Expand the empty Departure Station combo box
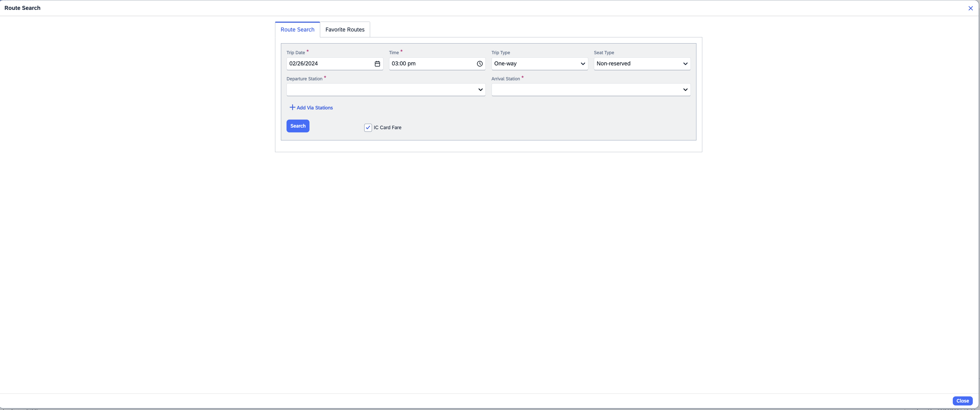This screenshot has height=410, width=980. pos(381,90)
